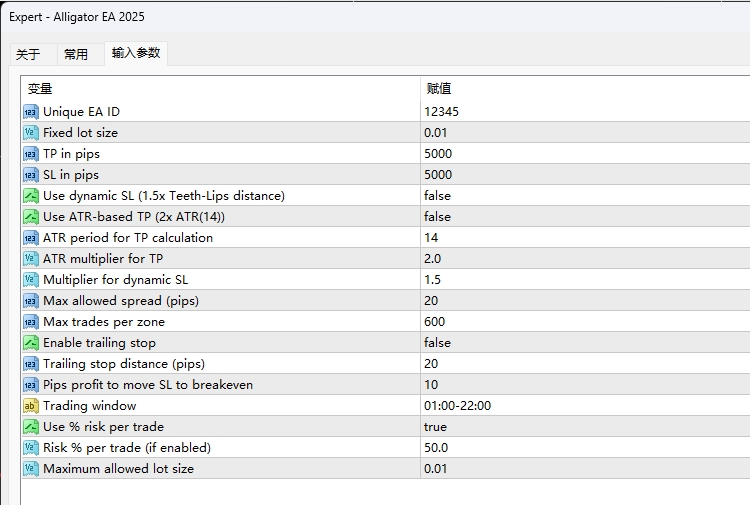Click the integer icon beside ATR period for TP

31,238
